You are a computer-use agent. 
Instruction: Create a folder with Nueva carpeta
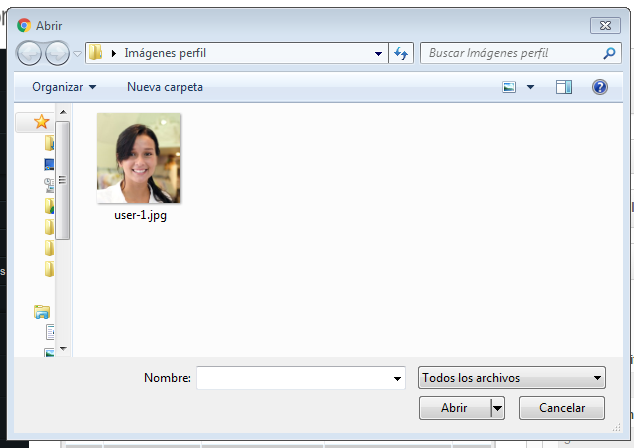coord(165,87)
